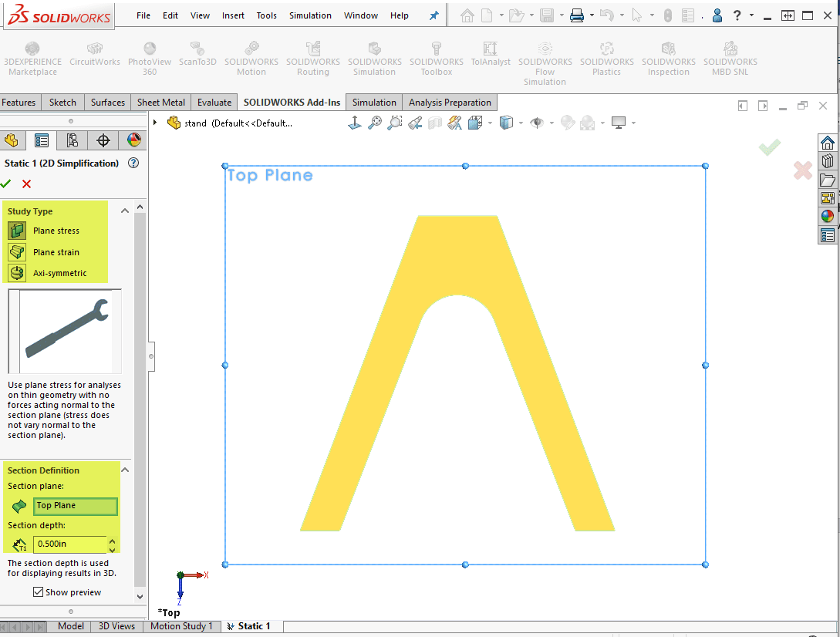
Task: Open the DimXpert Manager crosshair tab
Action: coord(103,140)
